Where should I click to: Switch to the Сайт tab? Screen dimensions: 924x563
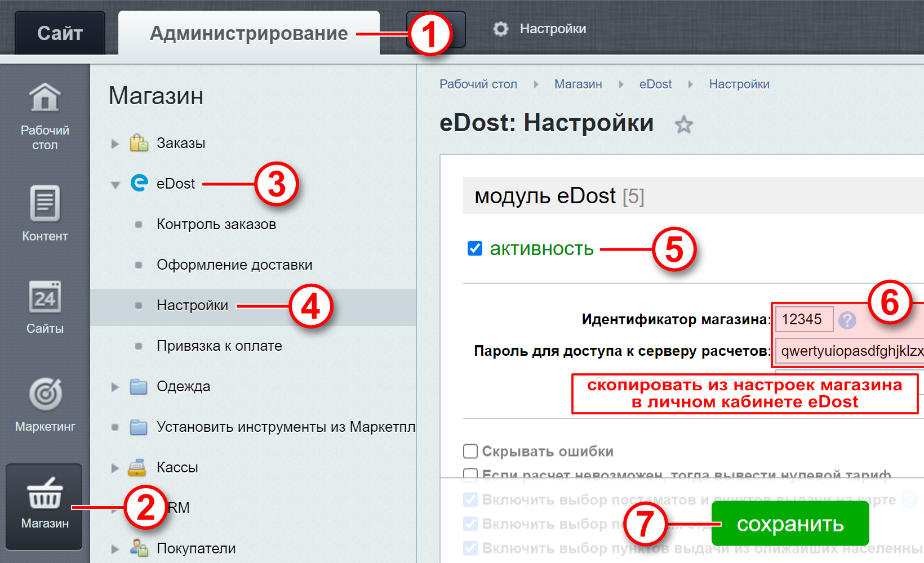pyautogui.click(x=60, y=33)
